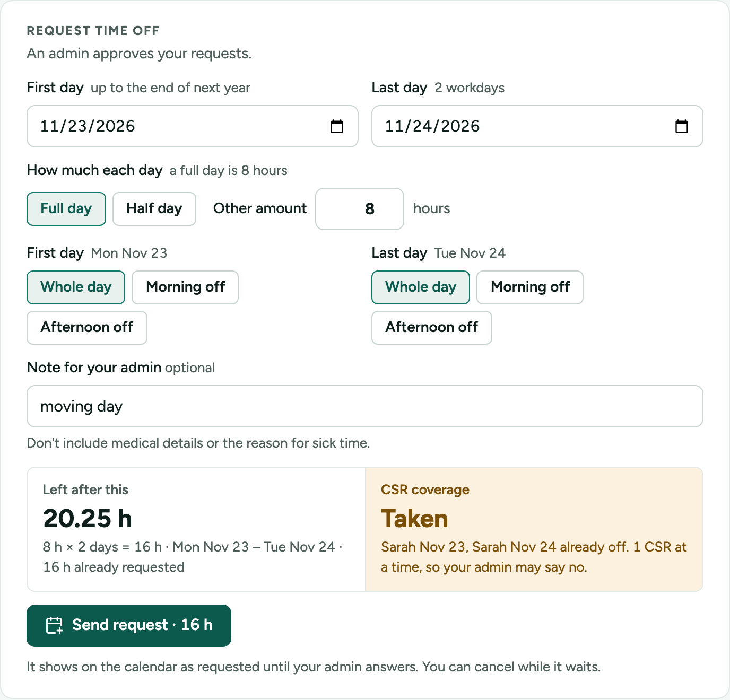This screenshot has height=700, width=730.
Task: Click the "up to the end of next year" hint
Action: [170, 87]
